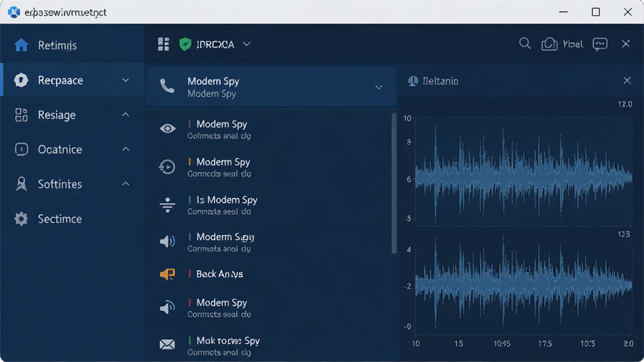Click the Recpaace badge icon

click(21, 80)
